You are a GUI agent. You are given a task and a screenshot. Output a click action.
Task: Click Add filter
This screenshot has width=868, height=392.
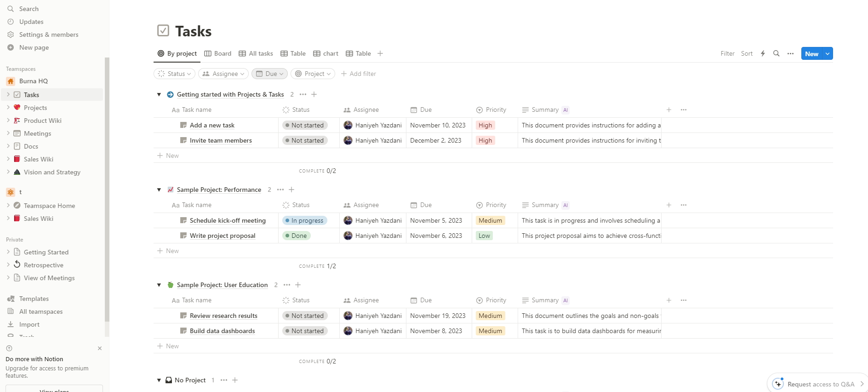click(359, 74)
